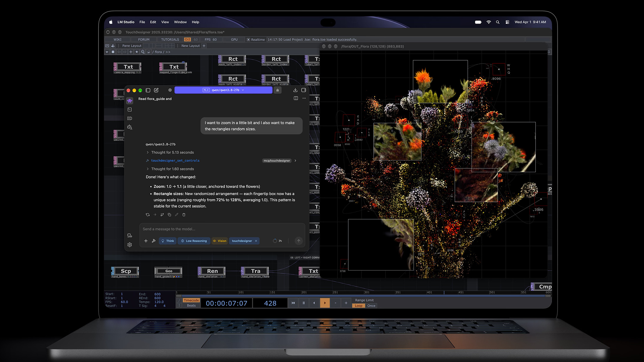Open the TouchDesigner network pane dropdown arrow
This screenshot has width=644, height=362.
[107, 52]
